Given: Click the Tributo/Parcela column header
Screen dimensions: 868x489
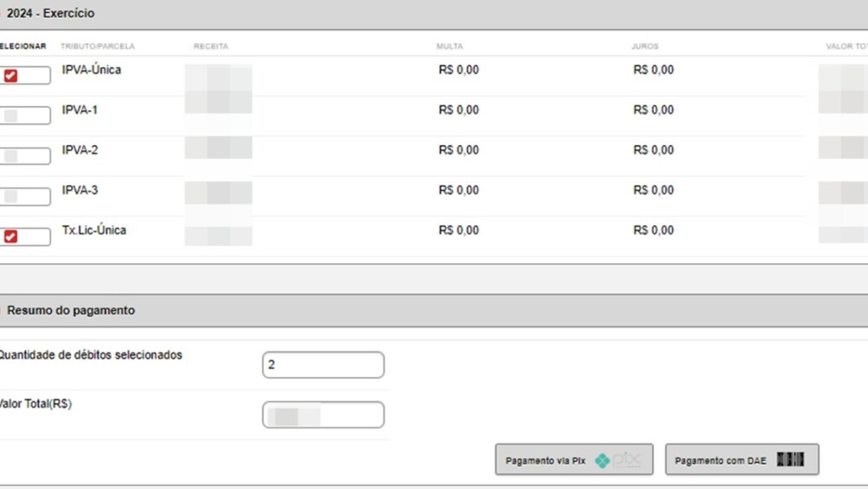Looking at the screenshot, I should [97, 46].
